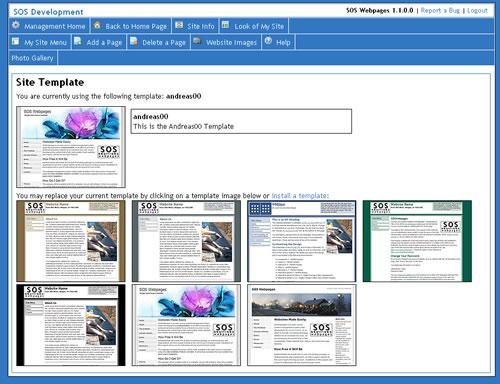Screen dimensions: 500x384
Task: Click the Delete a Page icon
Action: pyautogui.click(x=133, y=41)
